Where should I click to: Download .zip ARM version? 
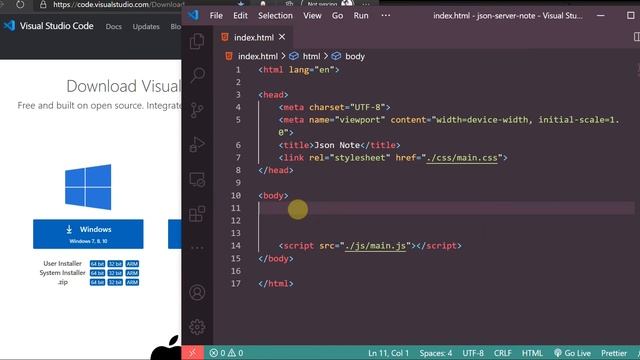click(x=132, y=282)
